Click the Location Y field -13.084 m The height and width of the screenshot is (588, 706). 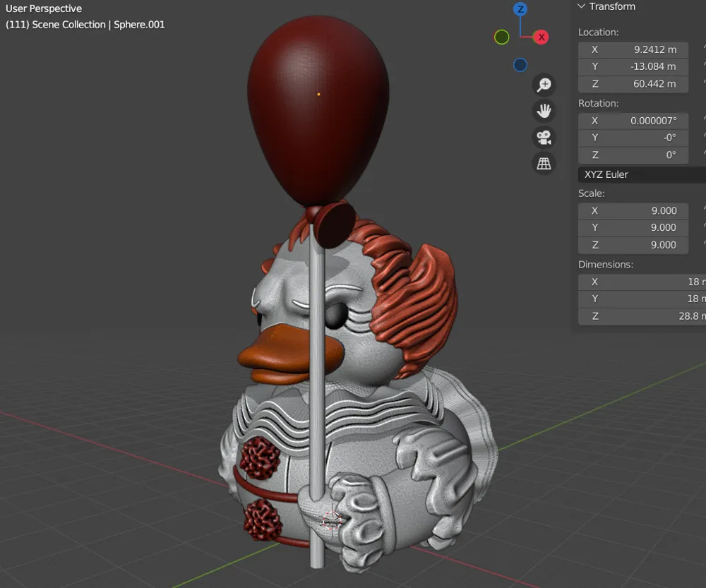click(x=633, y=66)
